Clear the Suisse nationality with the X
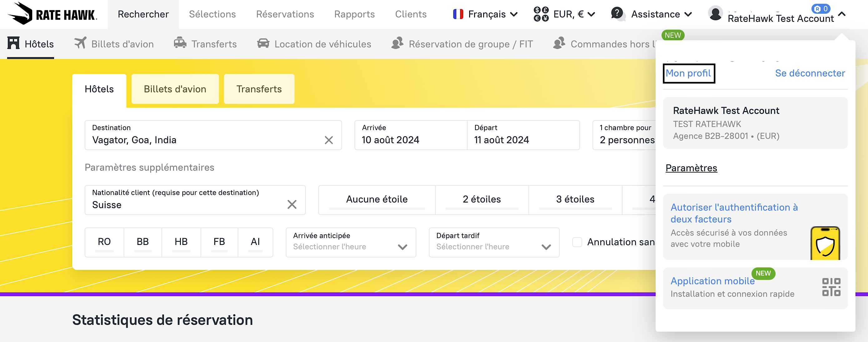Image resolution: width=868 pixels, height=342 pixels. 292,204
